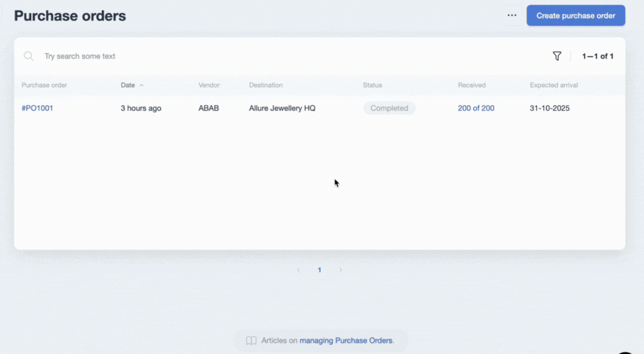Click the book icon beside Articles

click(251, 340)
